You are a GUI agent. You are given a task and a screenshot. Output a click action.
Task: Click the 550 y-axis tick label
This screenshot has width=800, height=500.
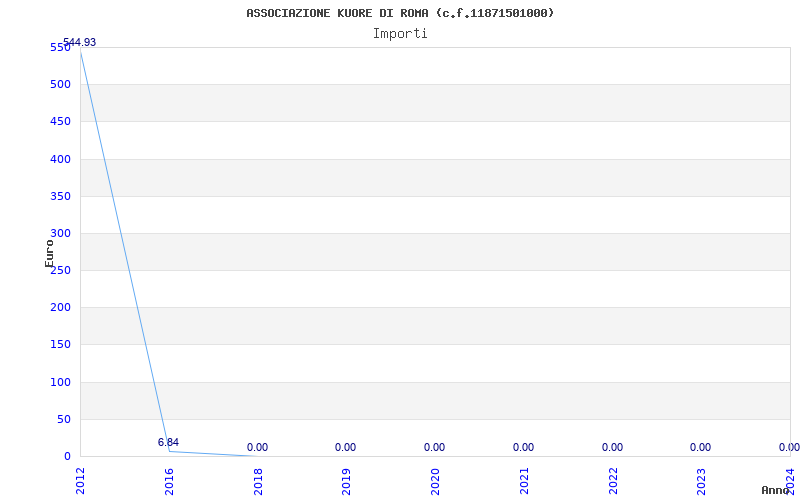click(60, 47)
